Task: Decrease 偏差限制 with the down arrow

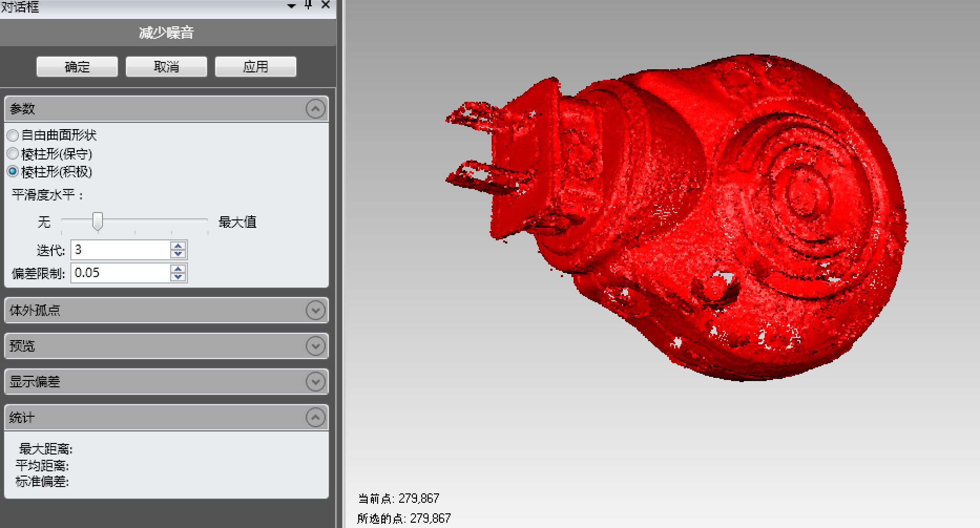Action: [x=178, y=277]
